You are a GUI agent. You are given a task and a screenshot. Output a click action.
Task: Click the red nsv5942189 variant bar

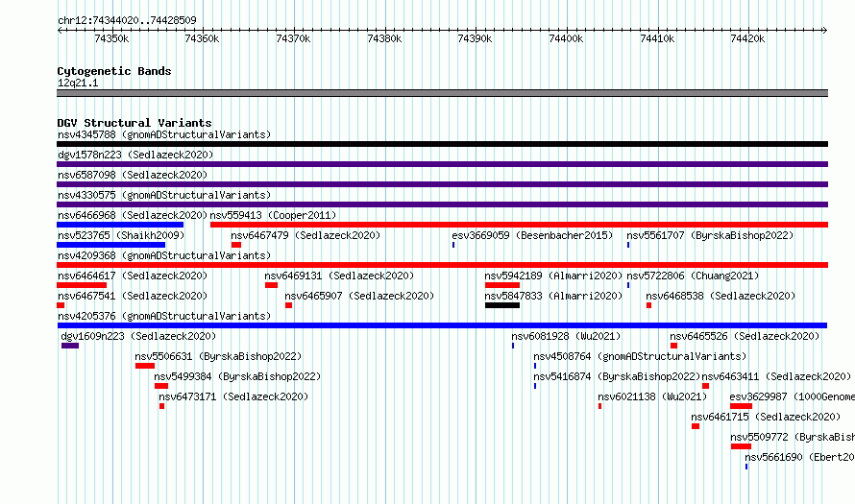(502, 285)
